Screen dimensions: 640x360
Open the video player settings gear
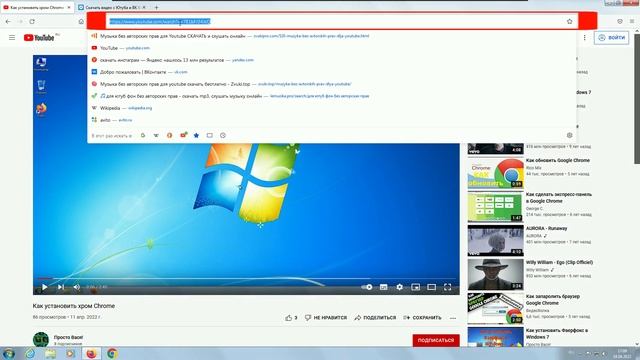click(x=399, y=287)
